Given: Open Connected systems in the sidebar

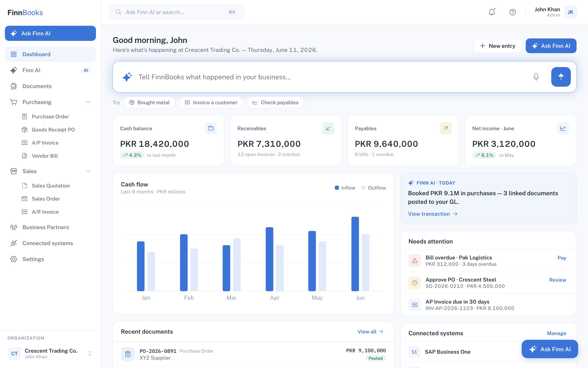Looking at the screenshot, I should click(x=50, y=243).
